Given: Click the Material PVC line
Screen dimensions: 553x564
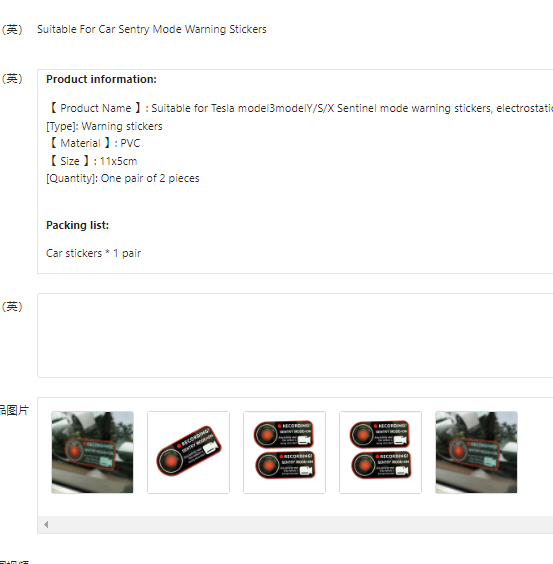Looking at the screenshot, I should (93, 143).
